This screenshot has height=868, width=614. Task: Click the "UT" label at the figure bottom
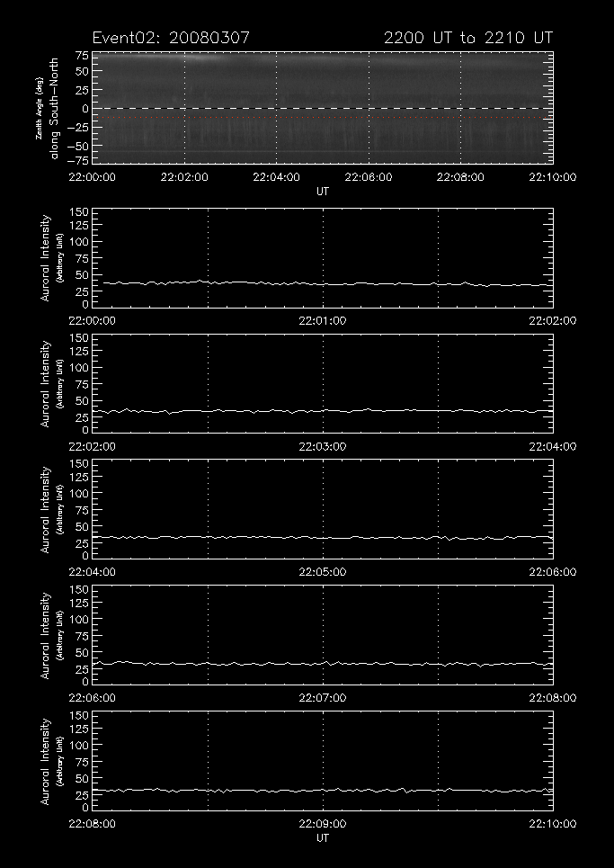pyautogui.click(x=323, y=837)
